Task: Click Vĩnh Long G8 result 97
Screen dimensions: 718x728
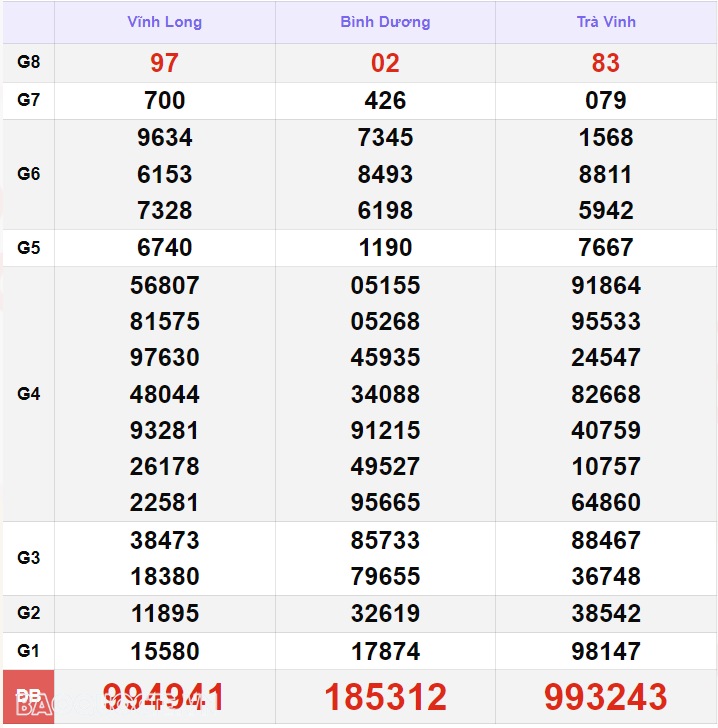Action: 164,63
